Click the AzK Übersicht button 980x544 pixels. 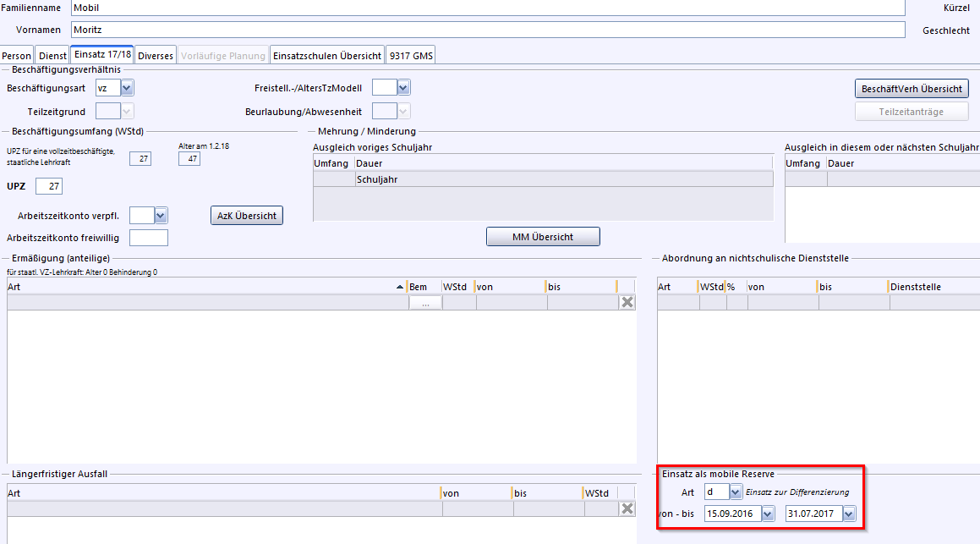[x=247, y=216]
